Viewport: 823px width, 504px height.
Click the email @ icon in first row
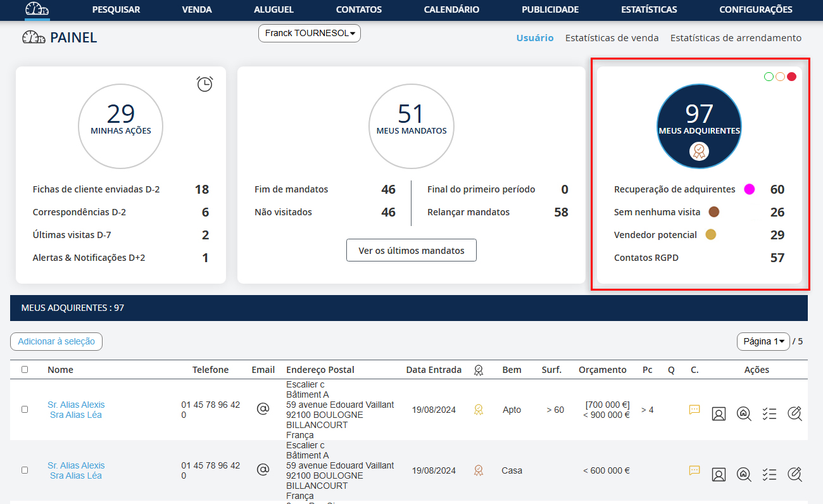click(x=263, y=409)
